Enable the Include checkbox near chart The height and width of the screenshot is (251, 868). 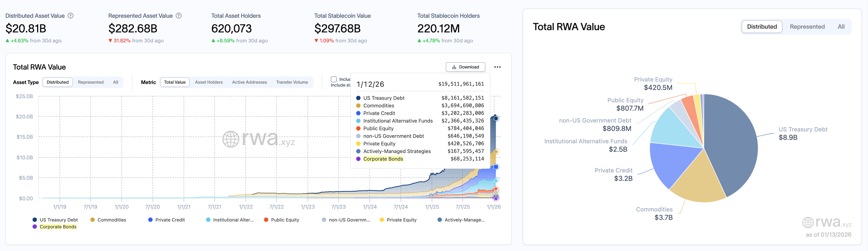334,79
